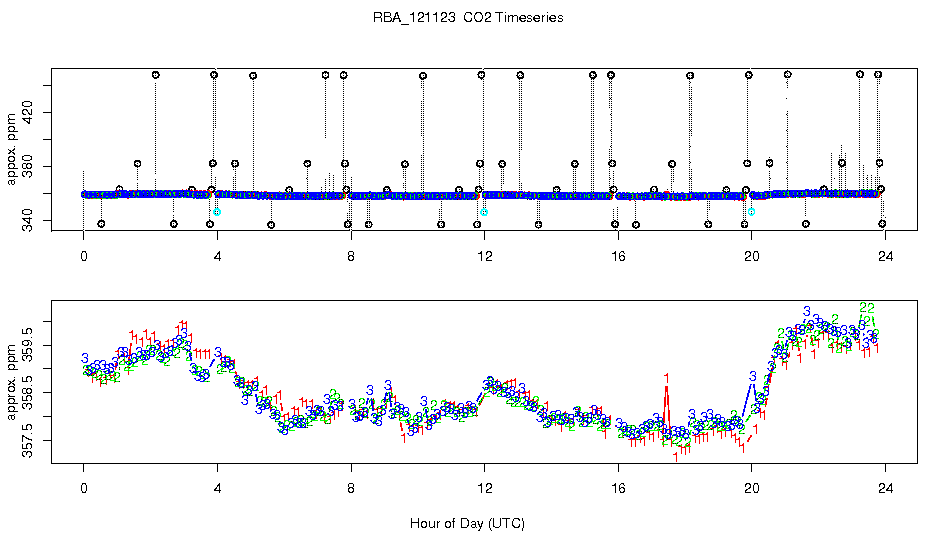Click the cyan circle marker near hour 12
The height and width of the screenshot is (540, 936).
click(484, 212)
